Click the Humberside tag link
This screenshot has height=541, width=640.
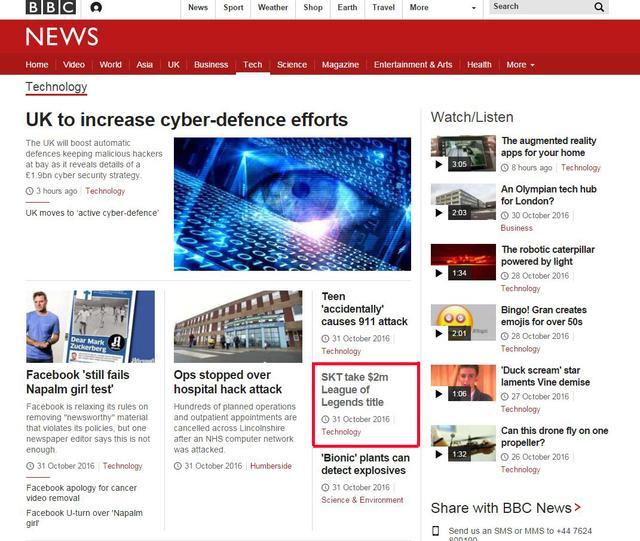(271, 466)
